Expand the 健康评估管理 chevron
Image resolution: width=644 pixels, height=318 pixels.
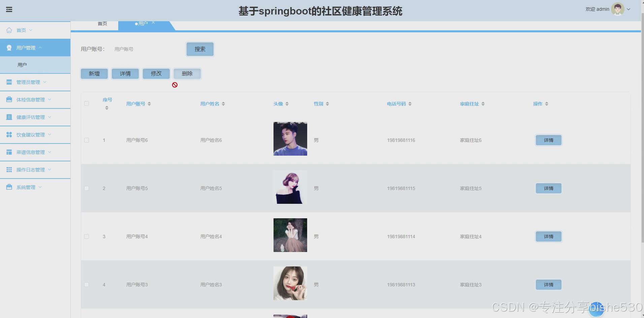tap(50, 117)
